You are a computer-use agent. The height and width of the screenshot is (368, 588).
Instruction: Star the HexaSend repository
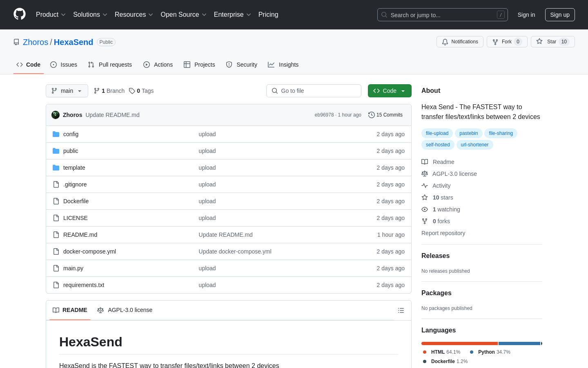tap(552, 42)
